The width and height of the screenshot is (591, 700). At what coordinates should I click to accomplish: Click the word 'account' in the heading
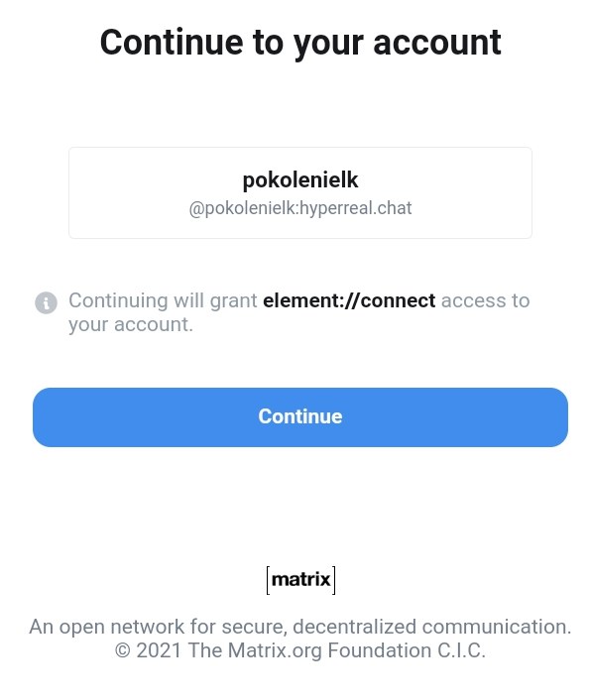coord(437,43)
